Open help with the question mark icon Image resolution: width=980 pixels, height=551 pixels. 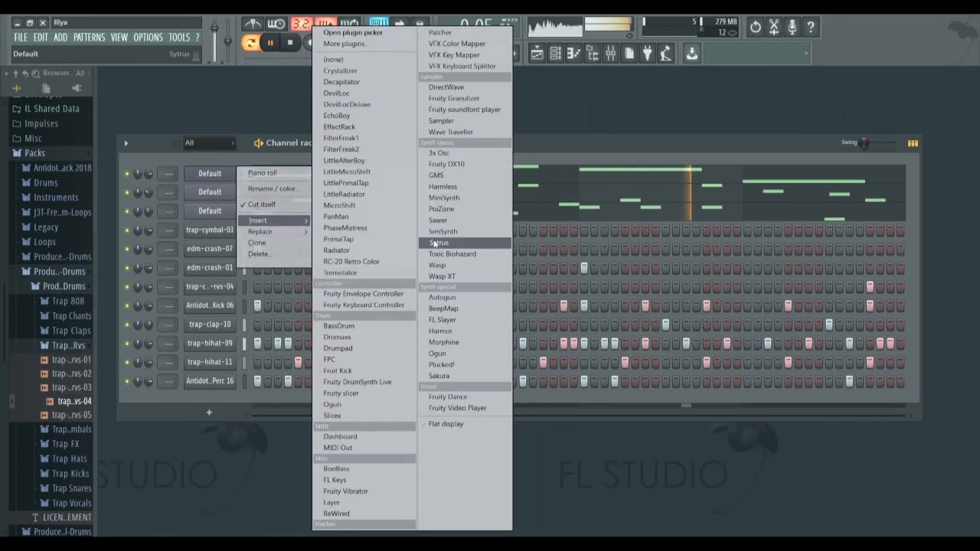click(x=811, y=27)
